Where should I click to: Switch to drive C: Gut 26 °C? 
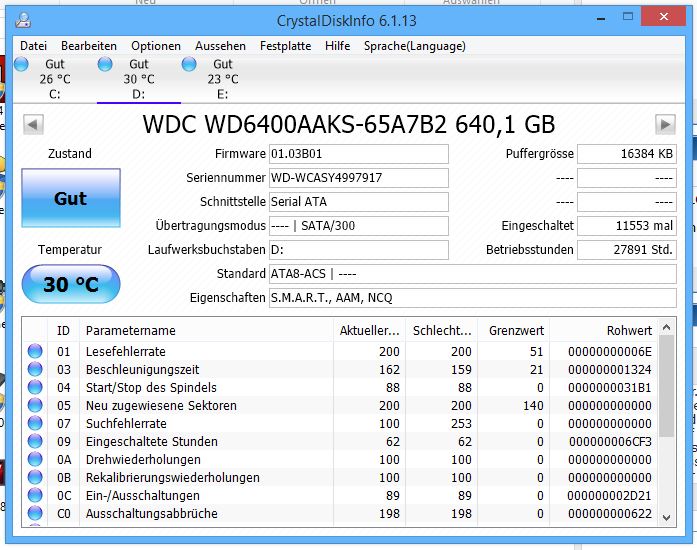55,79
